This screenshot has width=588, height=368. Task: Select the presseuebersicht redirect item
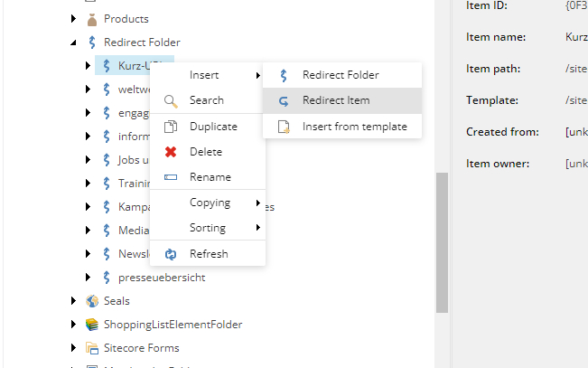[x=161, y=278]
